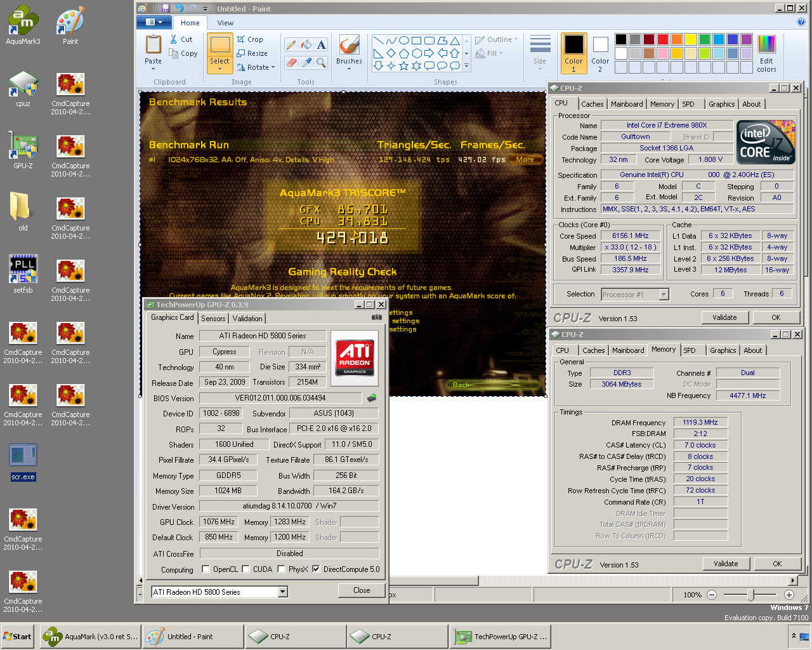Screen dimensions: 812x650
Task: Switch to the View ribbon tab in Paint
Action: click(x=225, y=23)
